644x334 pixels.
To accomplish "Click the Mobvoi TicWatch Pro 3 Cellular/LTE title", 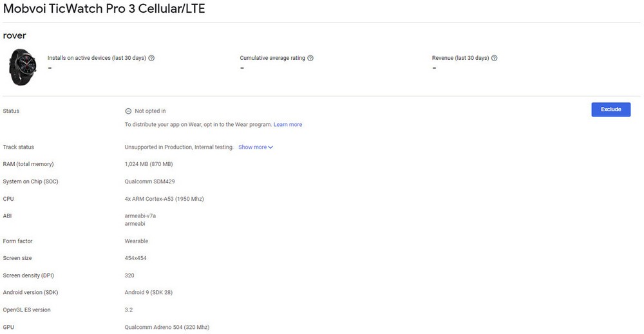I will [x=104, y=8].
